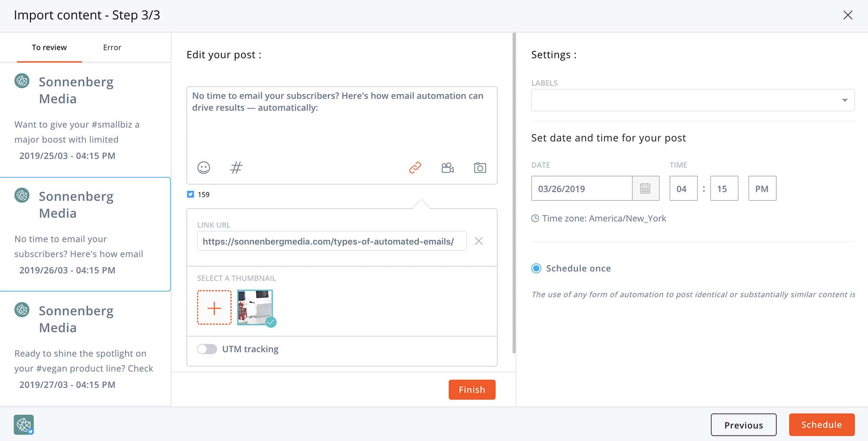Click the orange Schedule button
Viewport: 868px width, 441px height.
(822, 425)
